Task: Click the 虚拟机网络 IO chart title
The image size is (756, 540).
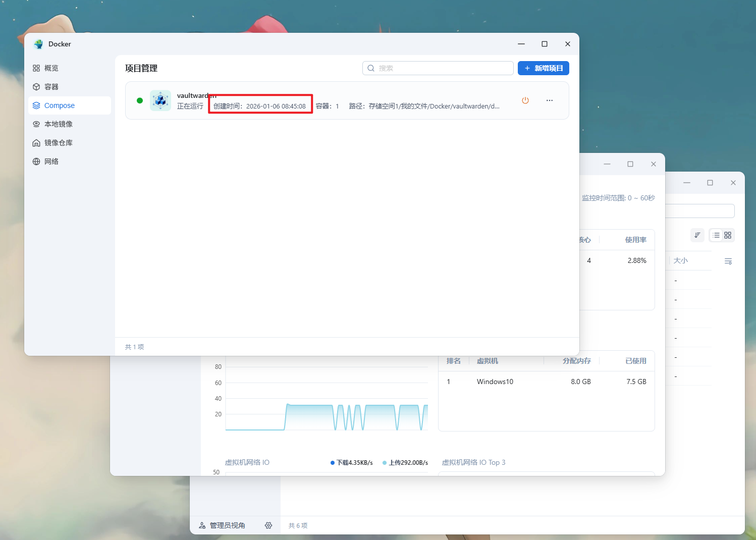Action: 247,462
